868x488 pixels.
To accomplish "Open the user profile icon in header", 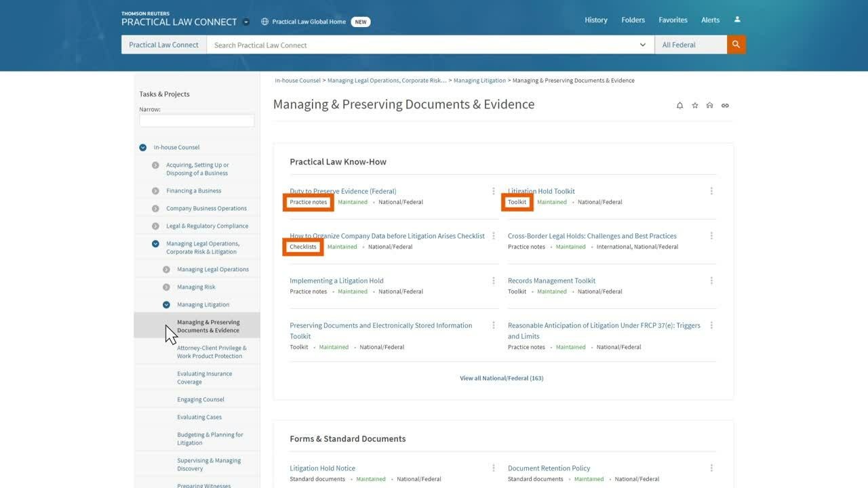I will 737,20.
